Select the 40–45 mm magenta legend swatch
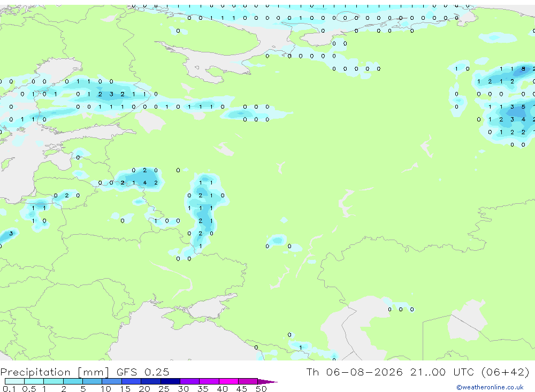This screenshot has width=535, height=392. tap(228, 381)
